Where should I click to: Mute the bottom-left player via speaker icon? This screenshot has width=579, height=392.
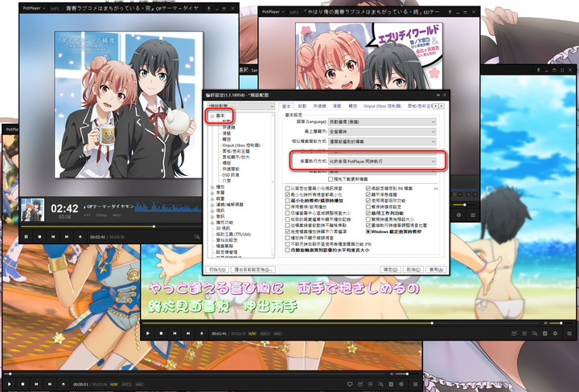tap(392, 374)
